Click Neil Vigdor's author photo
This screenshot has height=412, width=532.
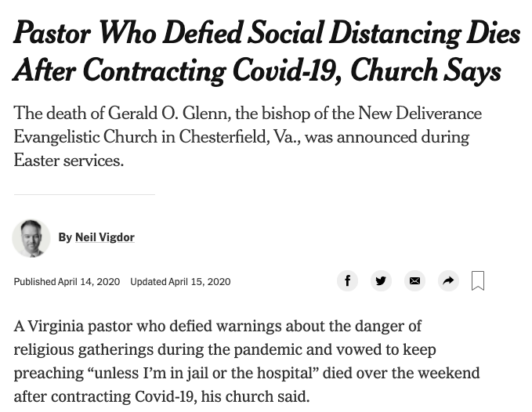tap(31, 238)
